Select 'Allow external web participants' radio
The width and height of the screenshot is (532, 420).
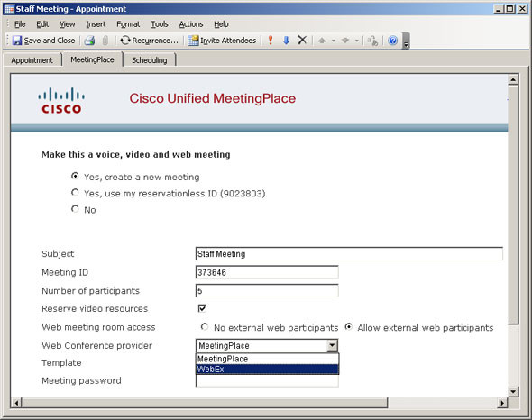pyautogui.click(x=348, y=326)
